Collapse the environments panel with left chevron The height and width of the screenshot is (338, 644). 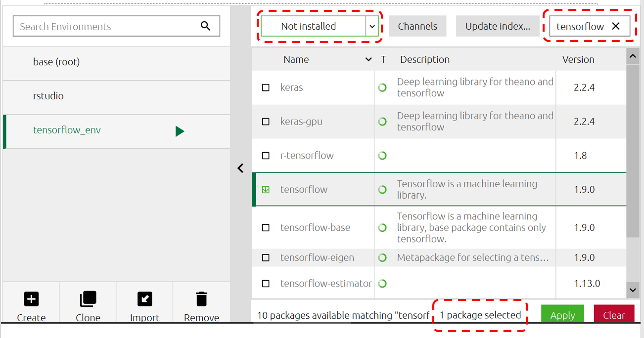240,168
